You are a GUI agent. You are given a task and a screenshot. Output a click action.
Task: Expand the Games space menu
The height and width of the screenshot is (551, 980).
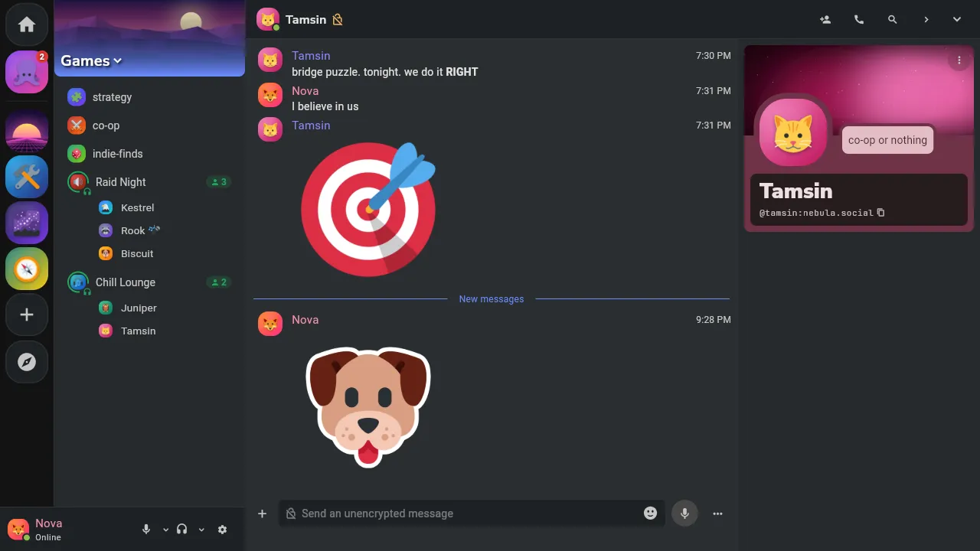[x=91, y=61]
